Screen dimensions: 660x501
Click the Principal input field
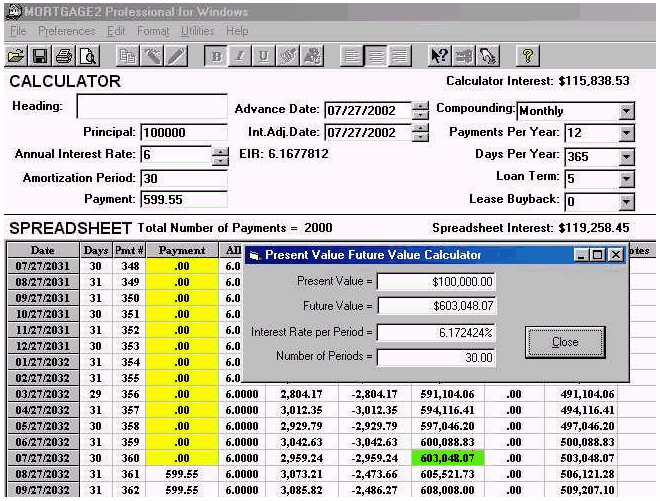184,132
